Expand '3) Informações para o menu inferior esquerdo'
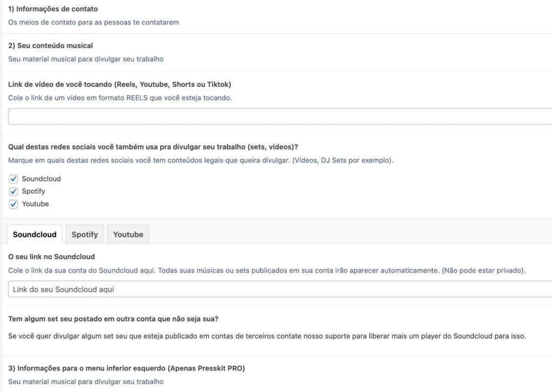Image resolution: width=552 pixels, height=392 pixels. [x=127, y=368]
